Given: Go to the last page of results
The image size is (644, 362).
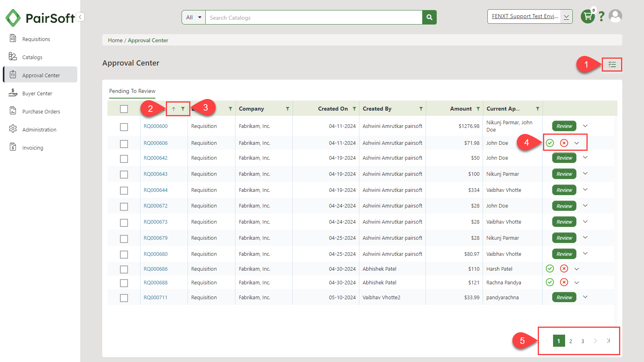Looking at the screenshot, I should coord(609,341).
